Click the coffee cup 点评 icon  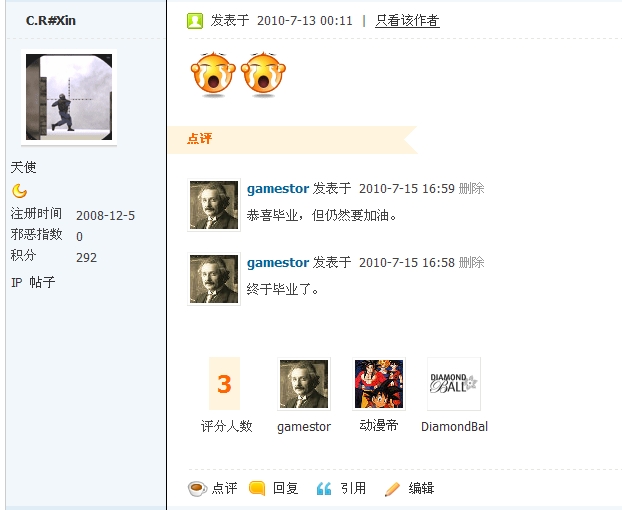click(x=197, y=489)
